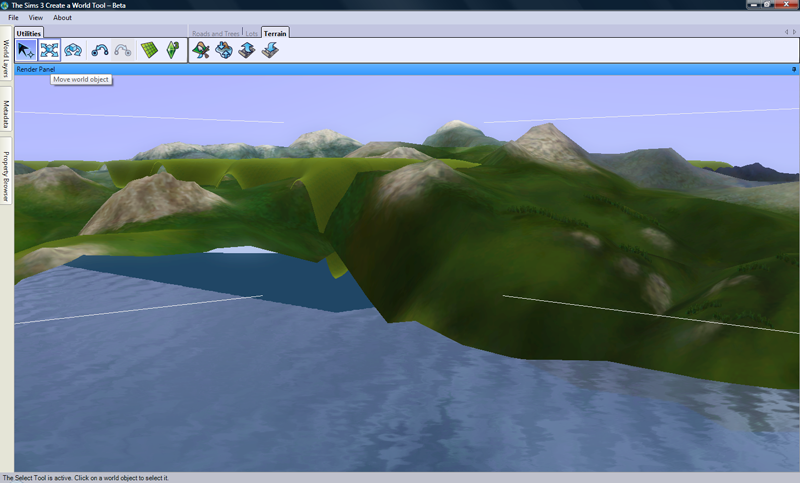Click the Select Tool status bar message
This screenshot has height=483, width=800.
[x=85, y=478]
